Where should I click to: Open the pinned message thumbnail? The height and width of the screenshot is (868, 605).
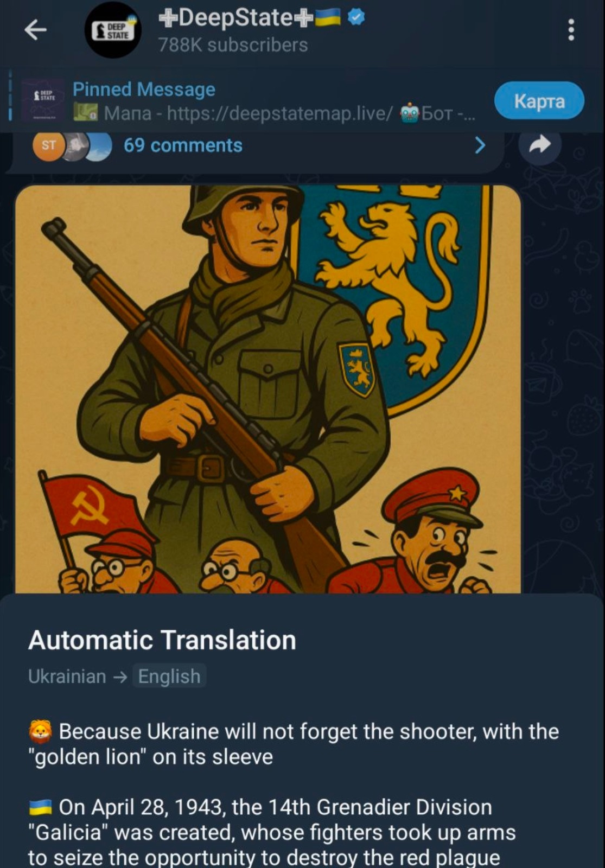coord(43,100)
